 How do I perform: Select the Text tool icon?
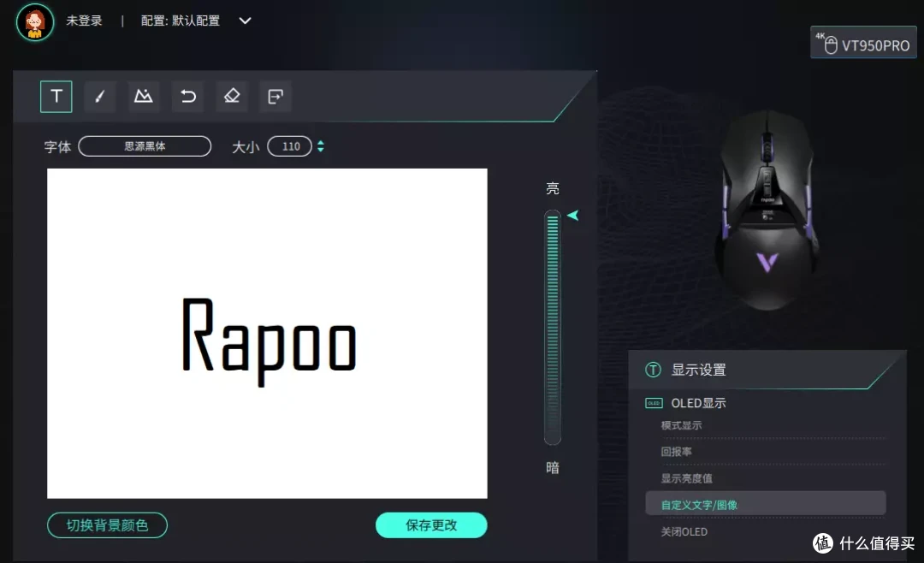coord(56,96)
